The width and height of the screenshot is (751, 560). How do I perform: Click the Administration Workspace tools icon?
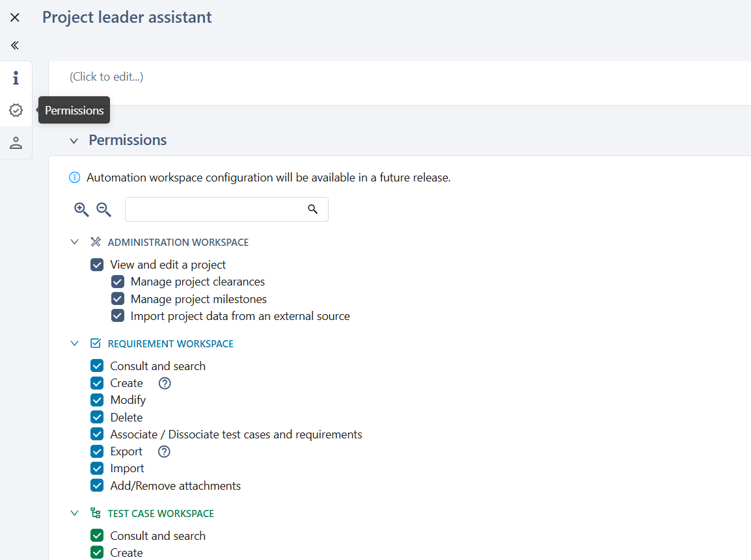(95, 241)
